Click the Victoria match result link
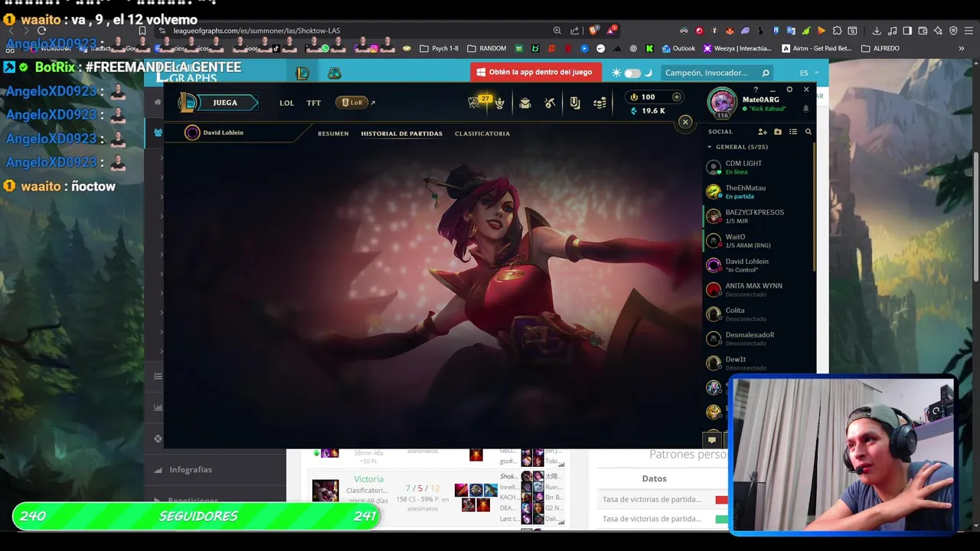The height and width of the screenshot is (551, 980). [x=368, y=479]
